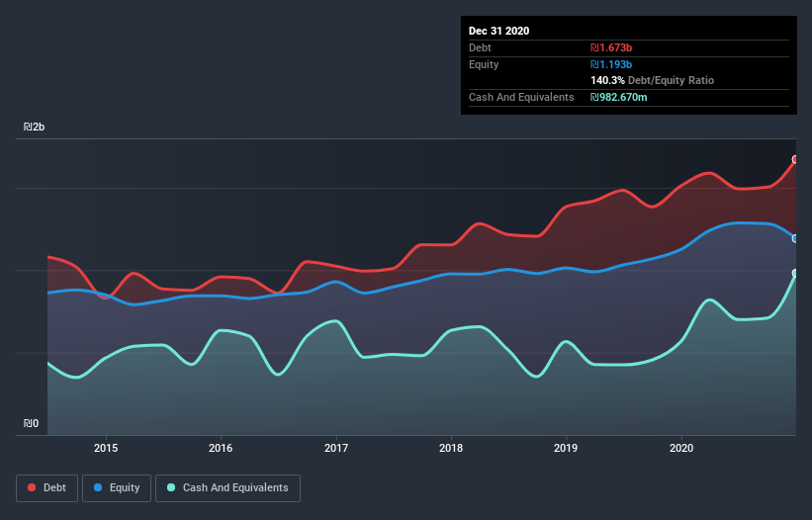The image size is (812, 520).
Task: Click the red Debt endpoint marker
Action: point(795,159)
